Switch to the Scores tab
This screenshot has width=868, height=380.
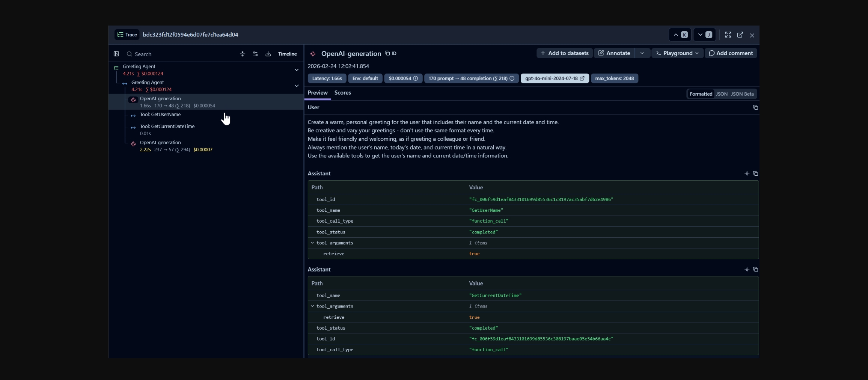tap(342, 93)
